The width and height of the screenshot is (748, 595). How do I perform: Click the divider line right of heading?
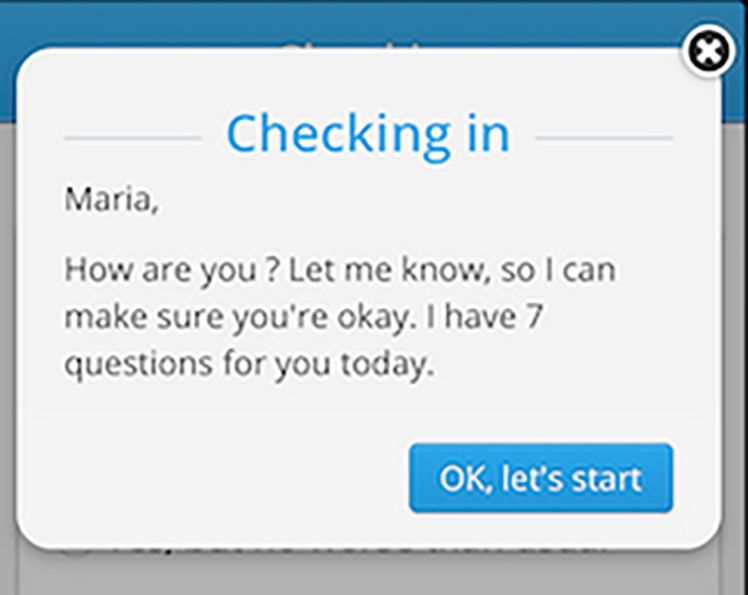pyautogui.click(x=604, y=138)
